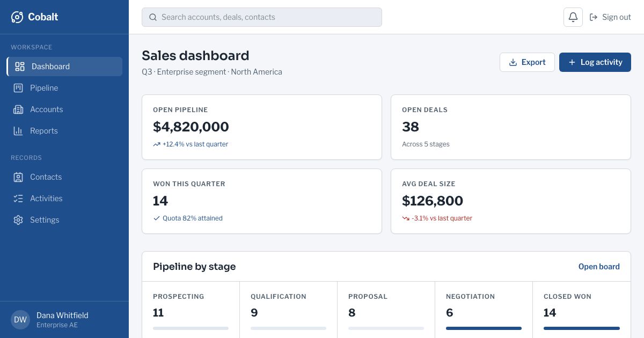Open the Accounts page

64,109
